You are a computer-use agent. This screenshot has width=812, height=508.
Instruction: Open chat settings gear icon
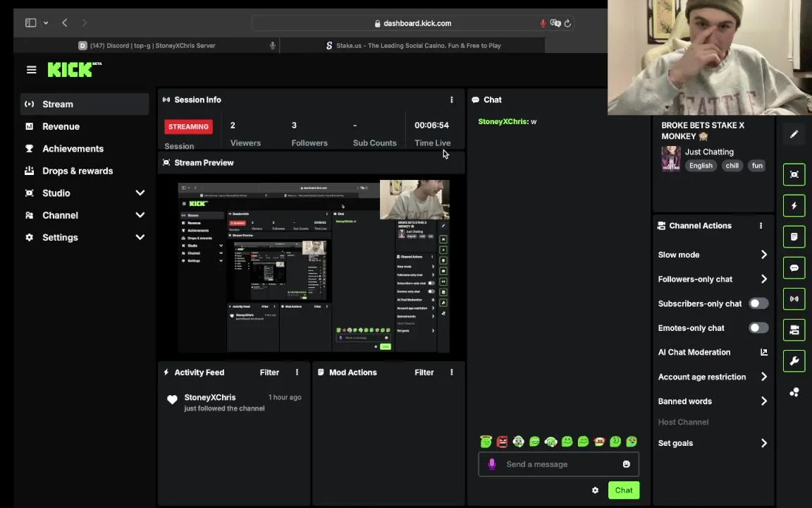pyautogui.click(x=595, y=490)
